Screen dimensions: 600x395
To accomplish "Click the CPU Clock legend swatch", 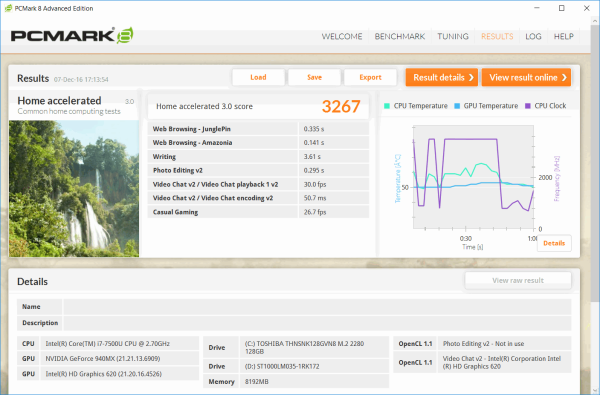I will 528,106.
